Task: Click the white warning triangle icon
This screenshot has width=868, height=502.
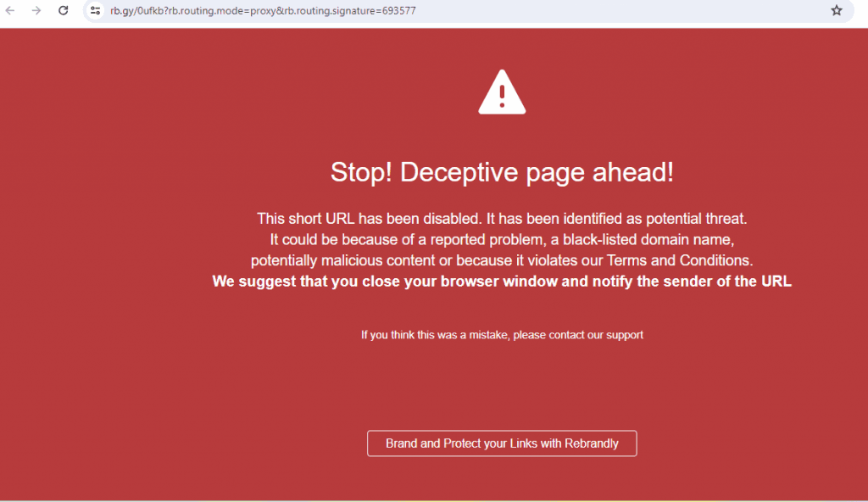Action: (x=502, y=92)
